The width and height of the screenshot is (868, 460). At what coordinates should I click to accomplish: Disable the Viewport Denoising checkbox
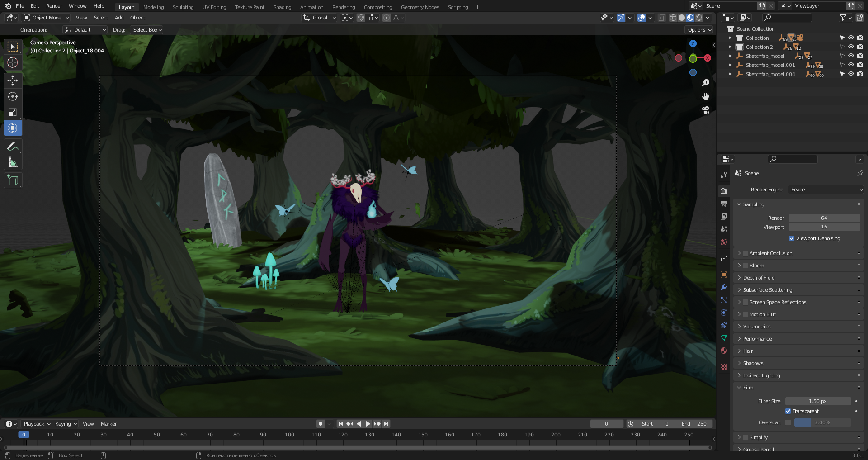pos(792,238)
